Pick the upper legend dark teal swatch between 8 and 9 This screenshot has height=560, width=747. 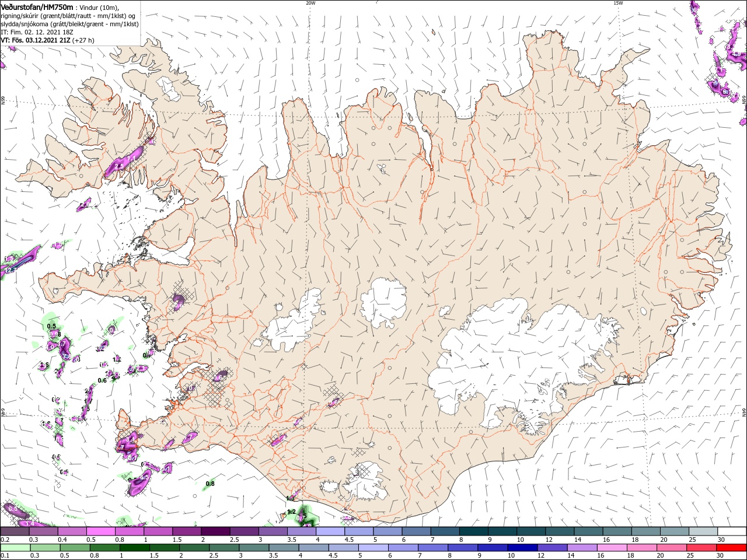tap(474, 531)
